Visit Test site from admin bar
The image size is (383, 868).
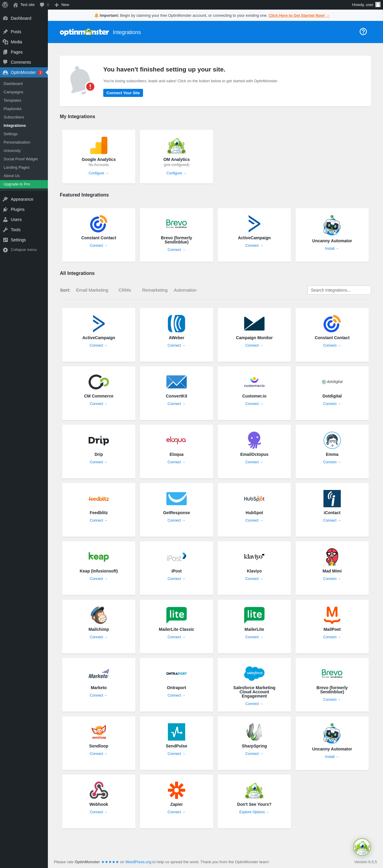tap(24, 5)
